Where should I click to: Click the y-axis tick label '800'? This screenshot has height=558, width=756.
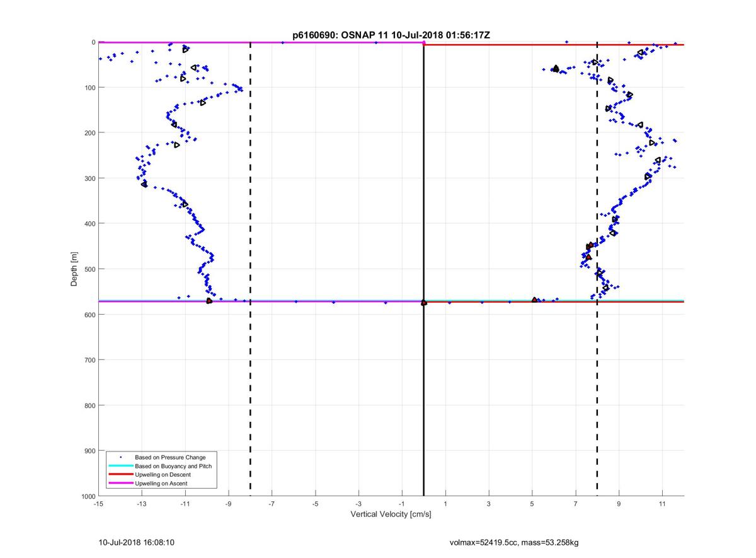point(89,405)
